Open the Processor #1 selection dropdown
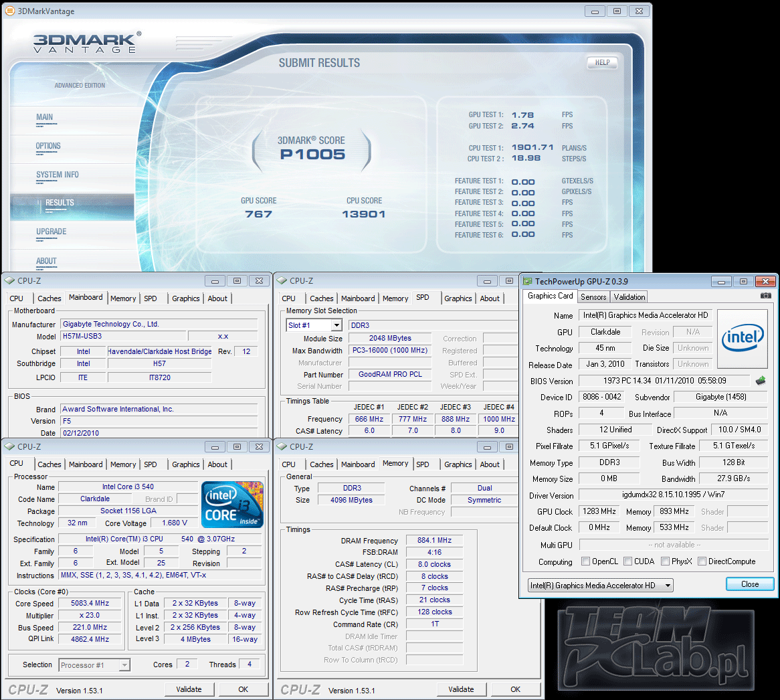This screenshot has height=700, width=780. pos(125,665)
